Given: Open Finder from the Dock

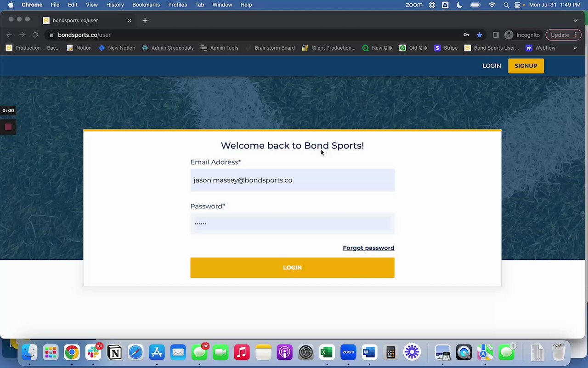Looking at the screenshot, I should [x=29, y=353].
